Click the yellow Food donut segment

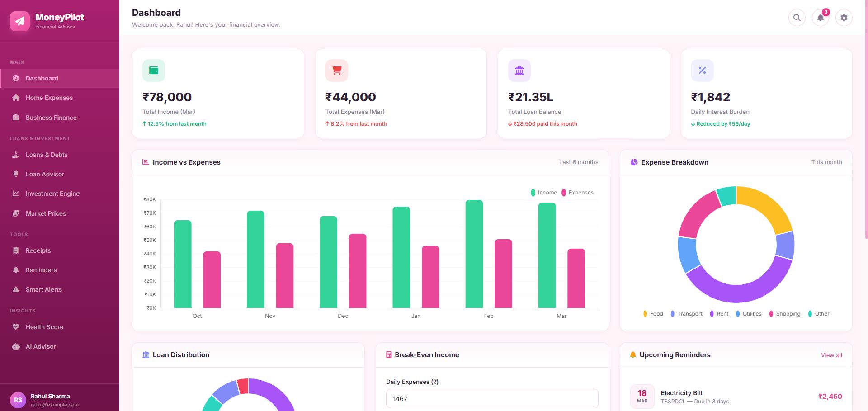pyautogui.click(x=767, y=206)
